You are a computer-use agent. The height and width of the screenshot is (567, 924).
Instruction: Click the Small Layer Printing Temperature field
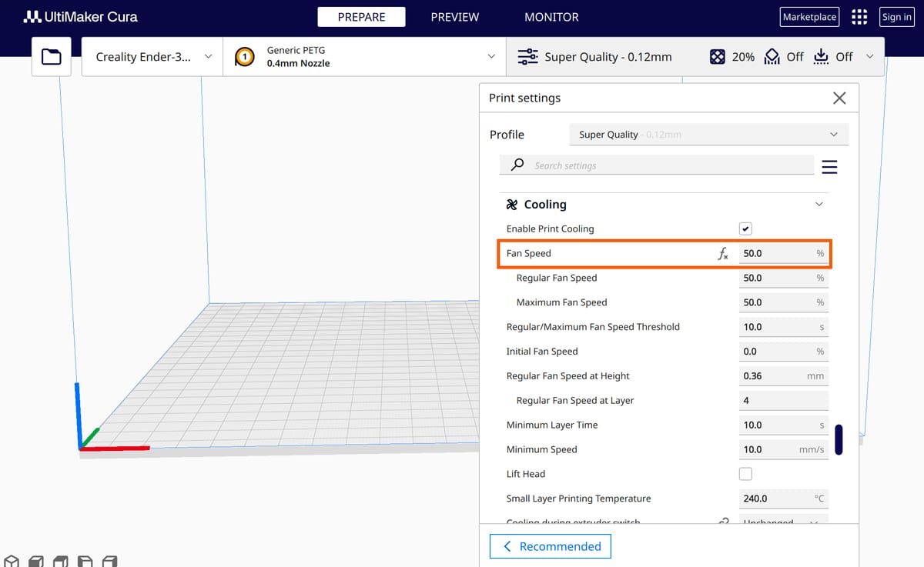point(784,499)
